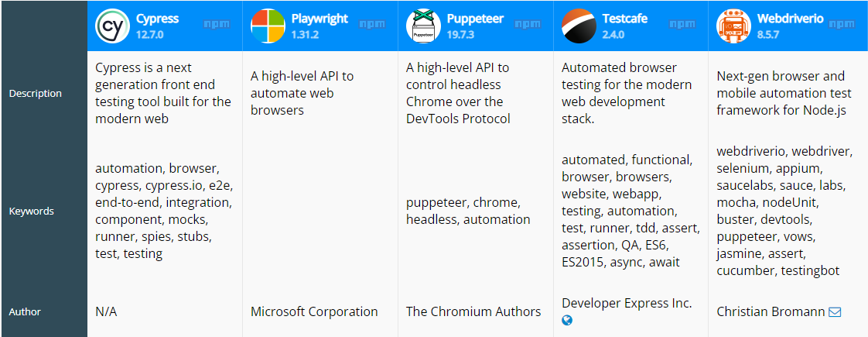Open the npm badge next to Webdriverio
This screenshot has width=868, height=337.
tap(842, 24)
